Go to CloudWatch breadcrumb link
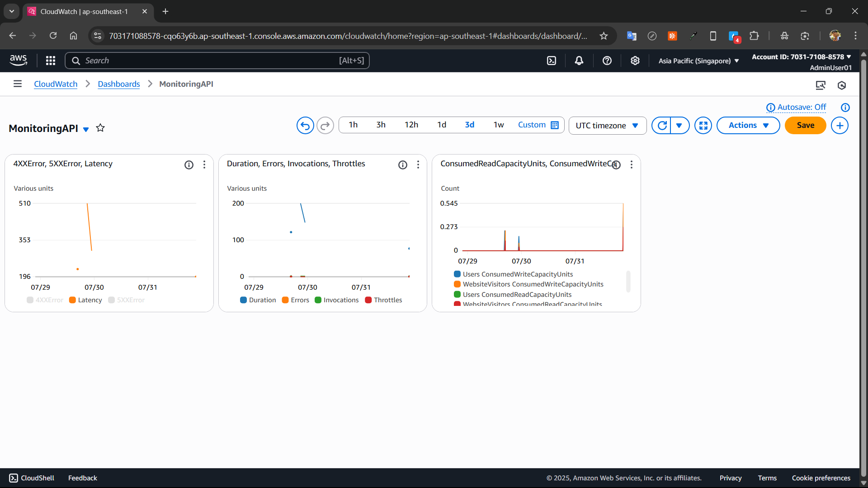Screen dimensions: 868x488 click(x=56, y=84)
